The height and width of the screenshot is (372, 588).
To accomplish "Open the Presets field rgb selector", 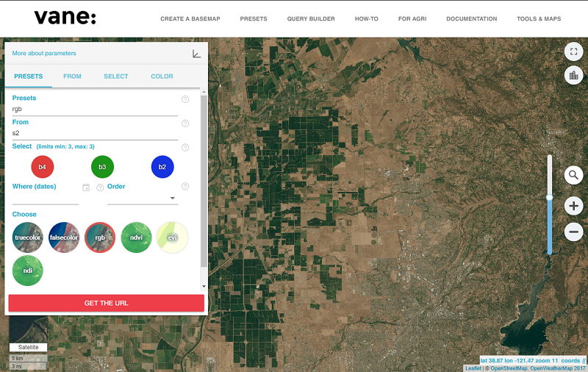I will [95, 110].
